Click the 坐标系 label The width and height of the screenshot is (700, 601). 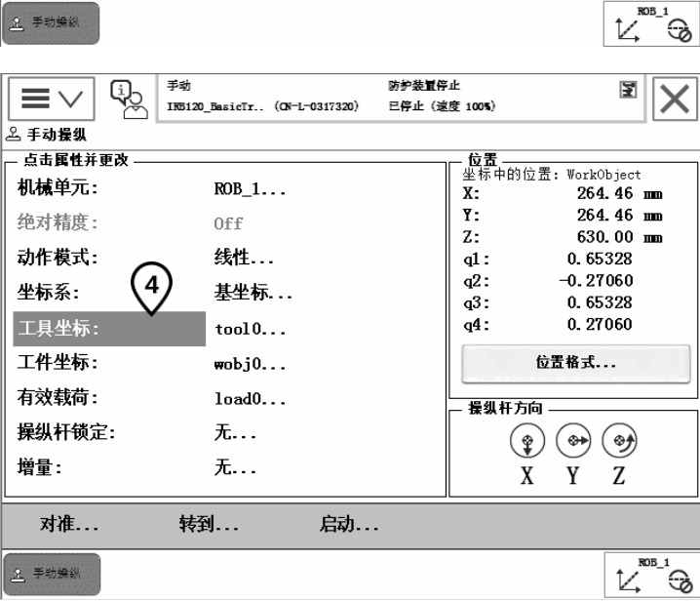tap(48, 293)
